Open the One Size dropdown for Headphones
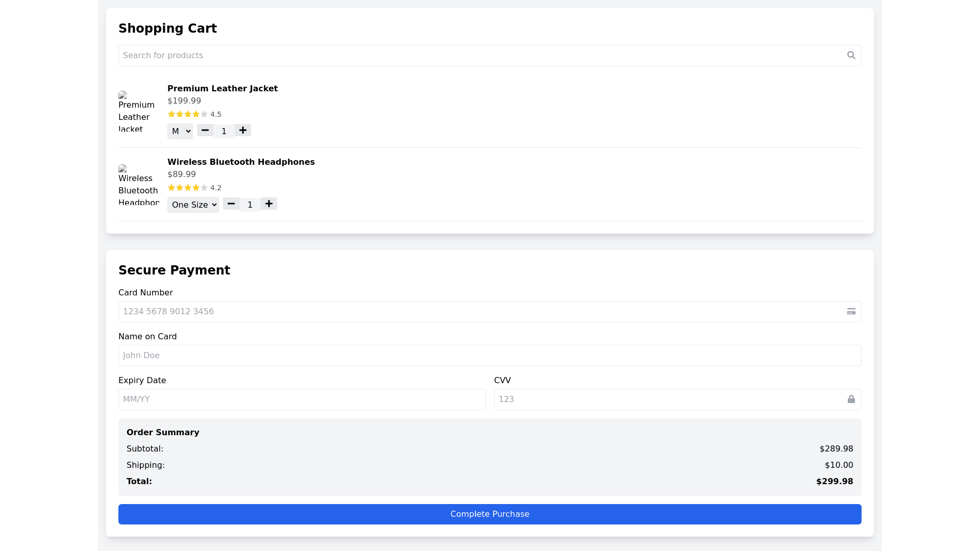 point(193,205)
